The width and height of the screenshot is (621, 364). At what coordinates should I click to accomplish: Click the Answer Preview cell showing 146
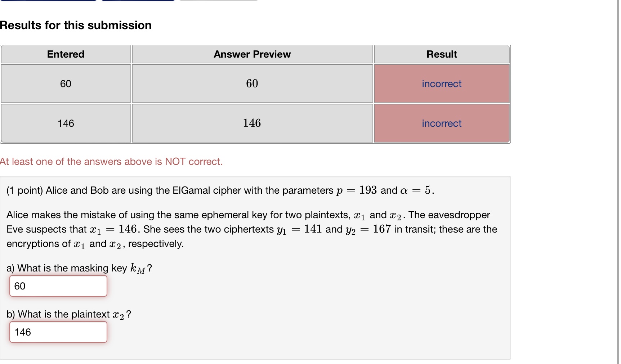coord(252,123)
